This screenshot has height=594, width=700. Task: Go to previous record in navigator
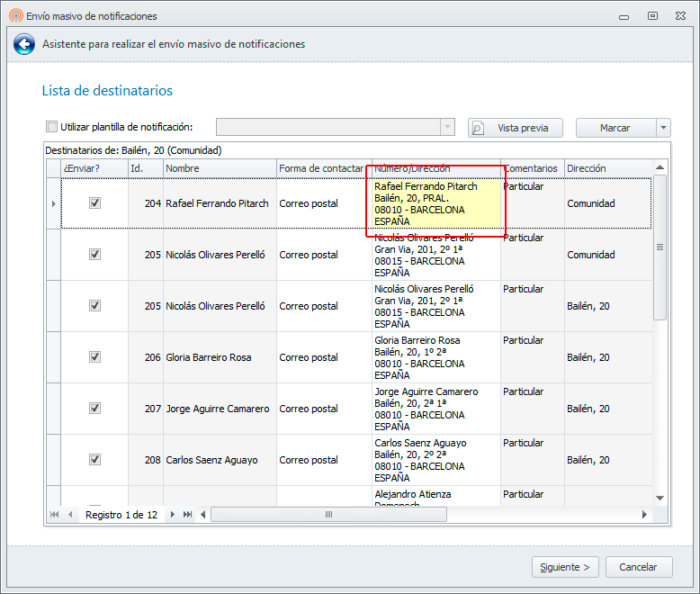[x=70, y=515]
